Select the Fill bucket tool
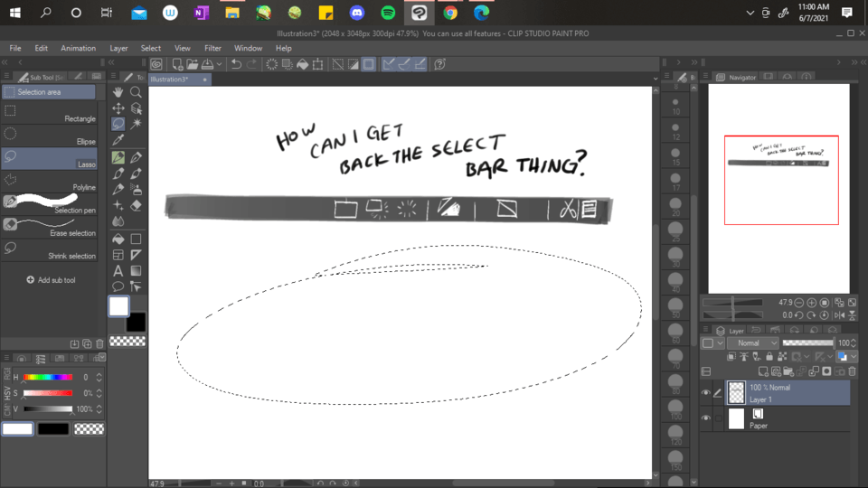The image size is (868, 488). point(118,239)
